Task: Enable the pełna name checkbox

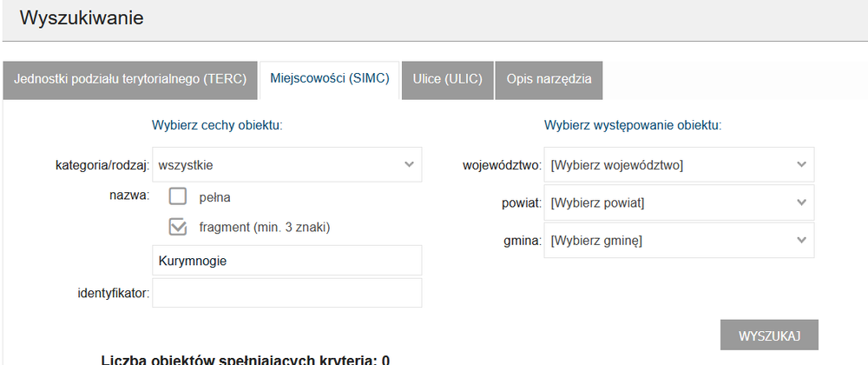Action: [177, 196]
